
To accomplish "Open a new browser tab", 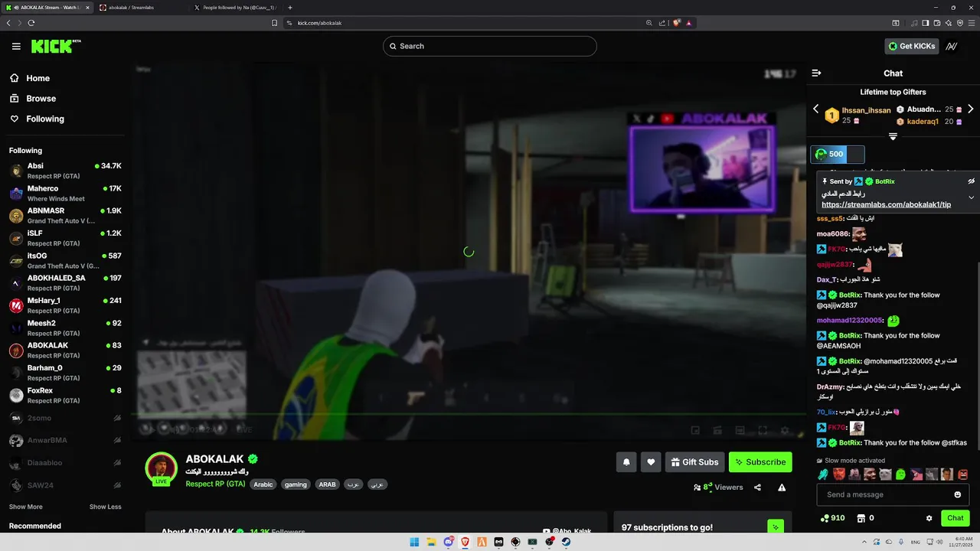I will [x=289, y=7].
